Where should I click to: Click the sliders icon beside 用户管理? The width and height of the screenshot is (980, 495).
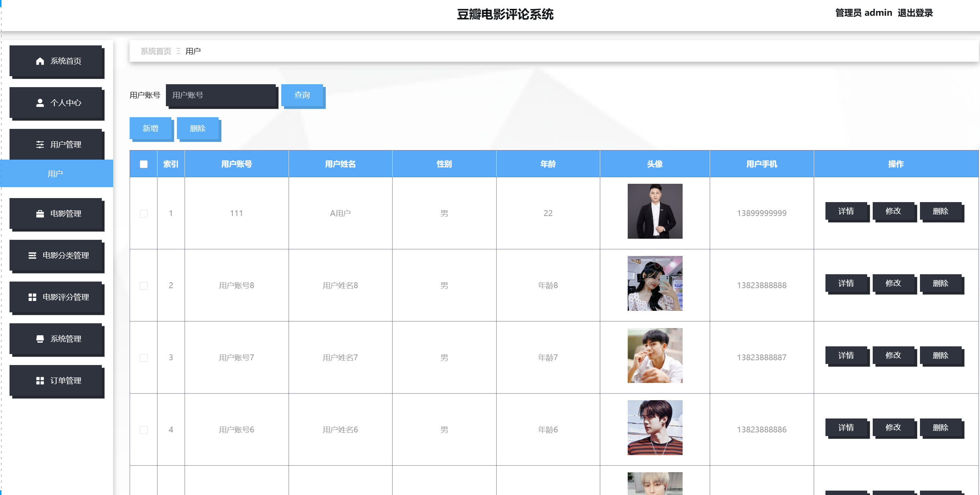[x=40, y=145]
